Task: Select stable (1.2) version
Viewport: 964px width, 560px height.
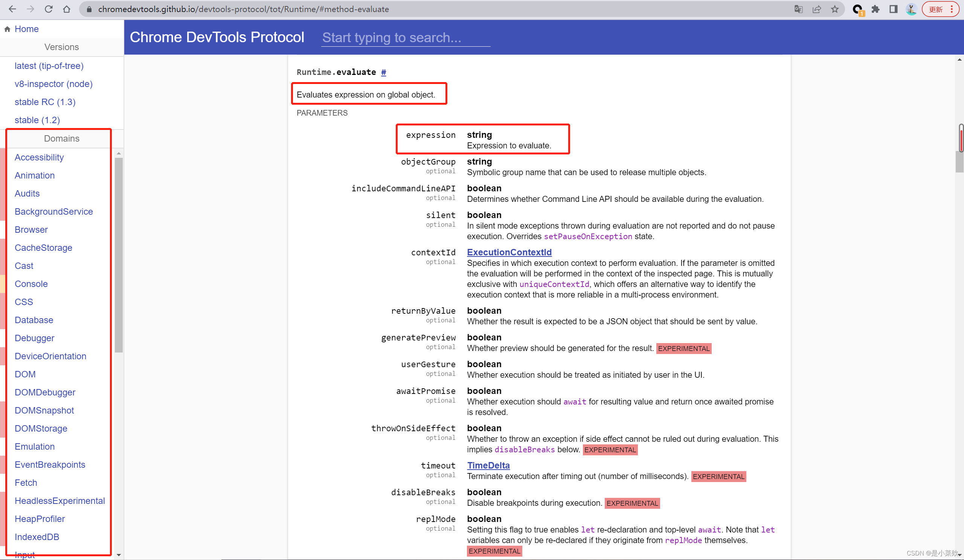Action: tap(37, 120)
